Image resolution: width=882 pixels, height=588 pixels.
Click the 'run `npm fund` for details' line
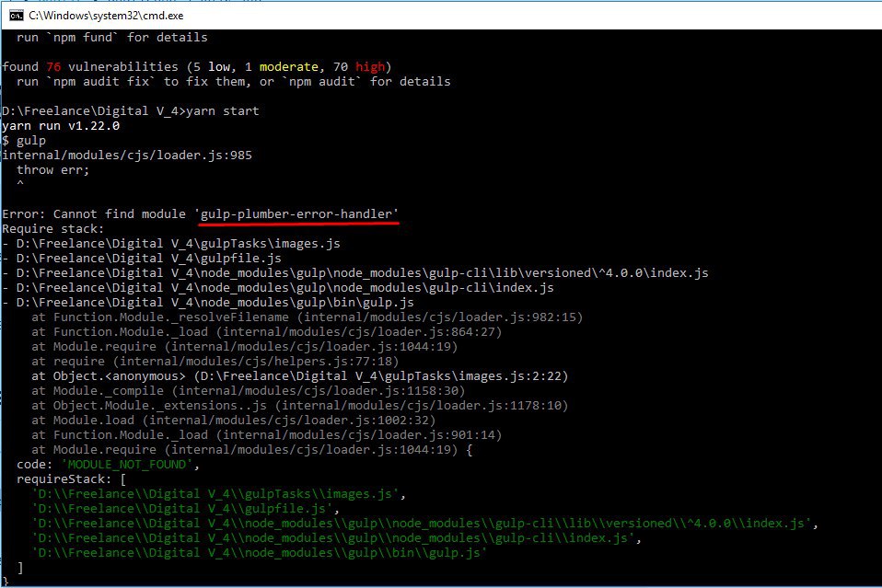[112, 38]
